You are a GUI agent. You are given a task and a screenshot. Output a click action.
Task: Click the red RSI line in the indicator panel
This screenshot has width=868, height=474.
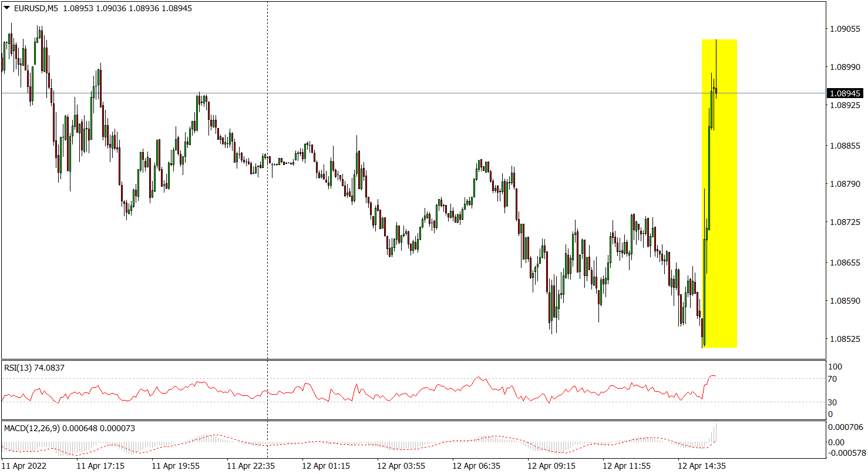358,389
